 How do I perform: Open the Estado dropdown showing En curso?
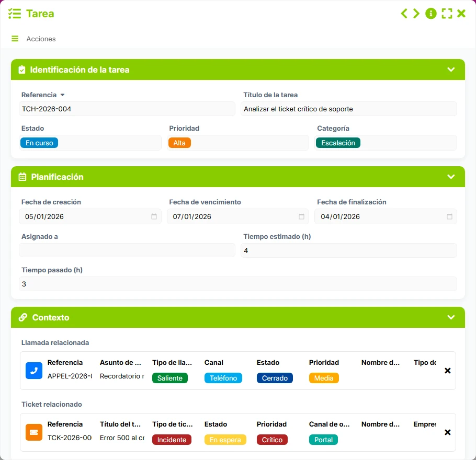(90, 143)
